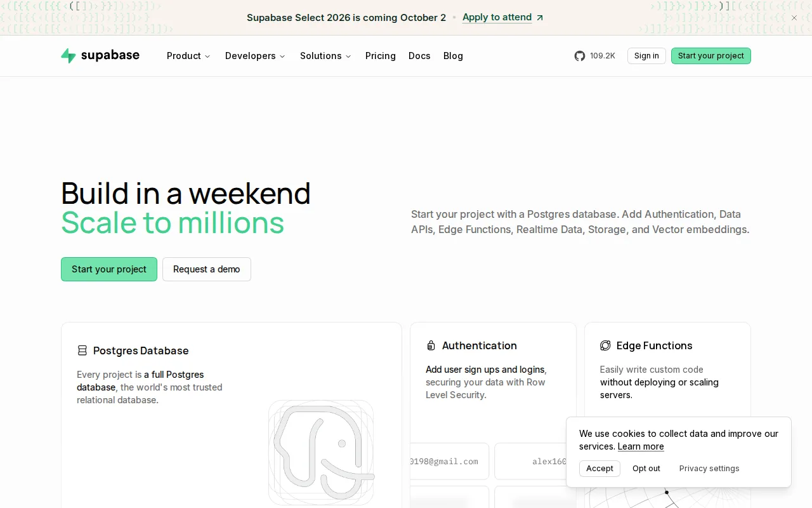Image resolution: width=812 pixels, height=508 pixels.
Task: Click the Sign in button
Action: [x=646, y=56]
